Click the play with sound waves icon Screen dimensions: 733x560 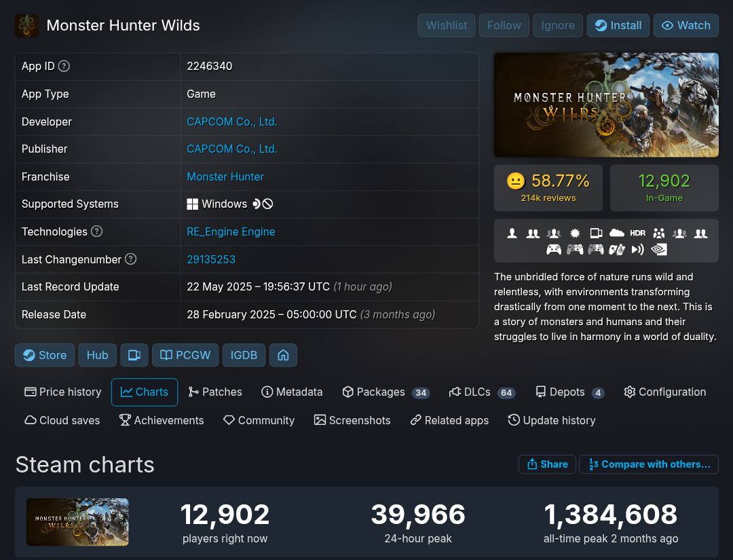pos(637,250)
